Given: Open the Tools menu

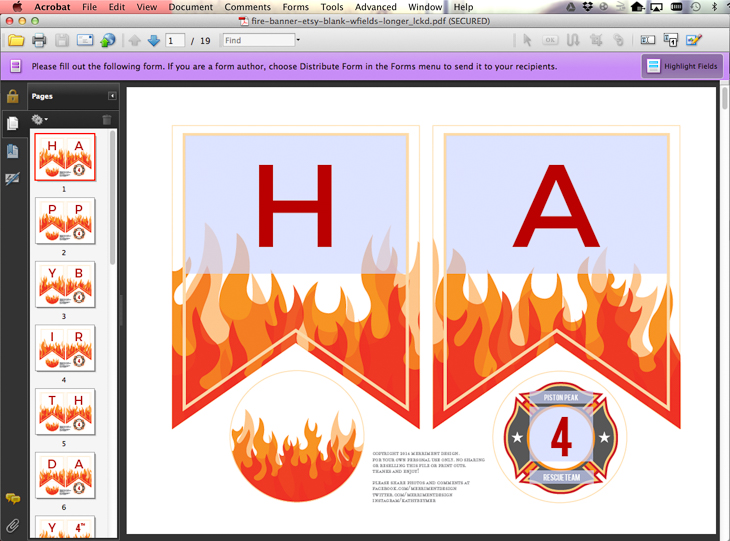Looking at the screenshot, I should click(332, 7).
